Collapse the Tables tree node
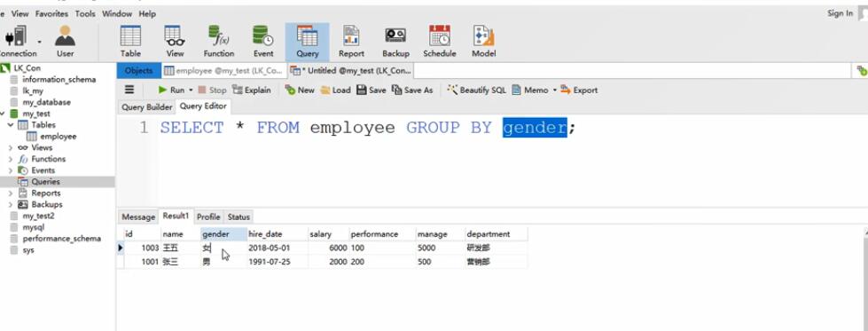 [x=11, y=125]
